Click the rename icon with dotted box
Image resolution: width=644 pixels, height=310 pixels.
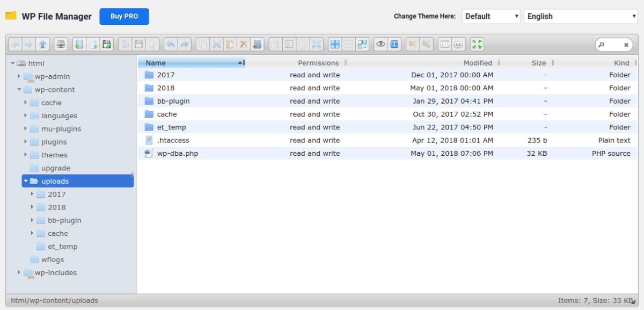289,45
